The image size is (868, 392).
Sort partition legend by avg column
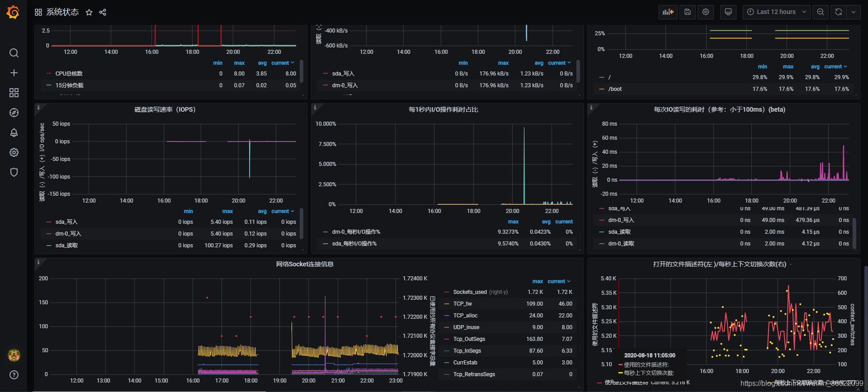coord(815,66)
